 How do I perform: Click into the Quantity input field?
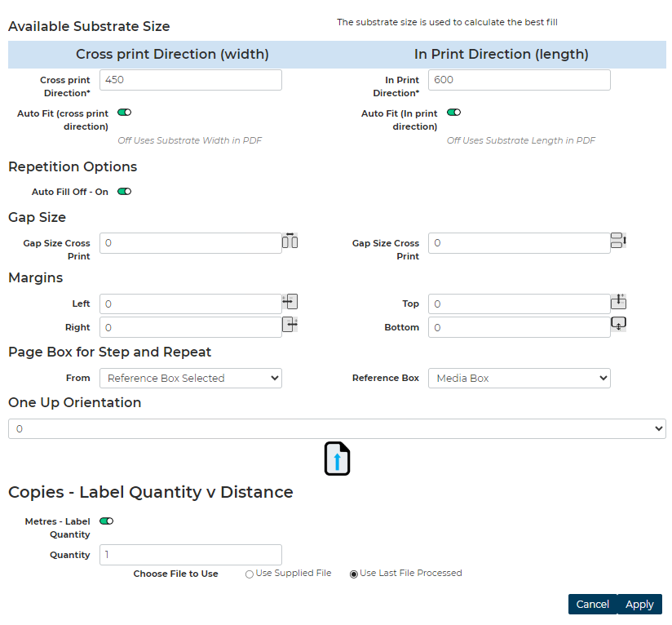coord(190,554)
